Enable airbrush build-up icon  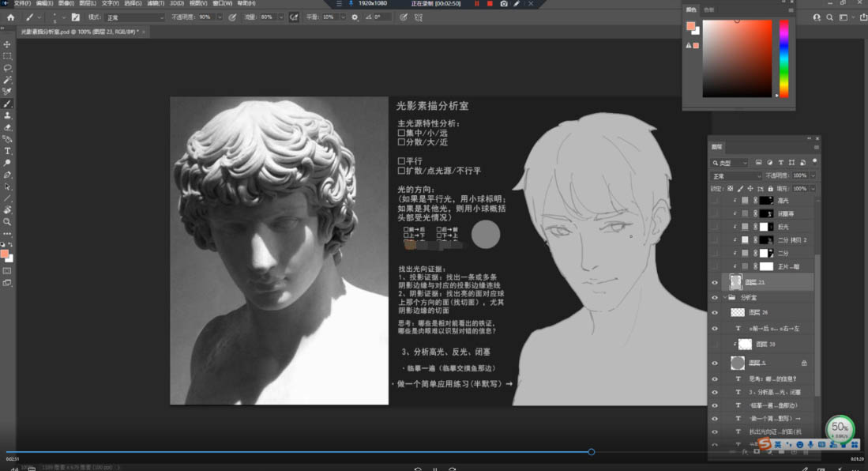[x=294, y=17]
